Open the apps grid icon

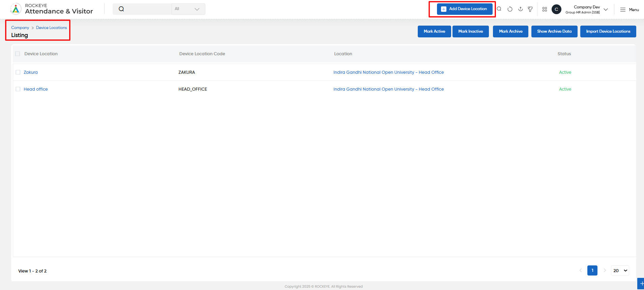tap(545, 9)
